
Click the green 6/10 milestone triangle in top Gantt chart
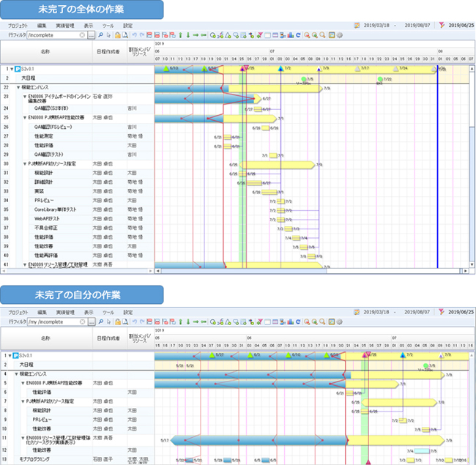(x=166, y=68)
